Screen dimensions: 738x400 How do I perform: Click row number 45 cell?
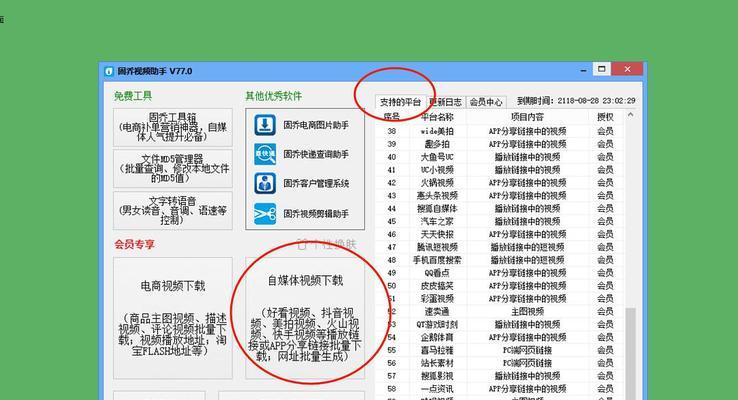(392, 221)
